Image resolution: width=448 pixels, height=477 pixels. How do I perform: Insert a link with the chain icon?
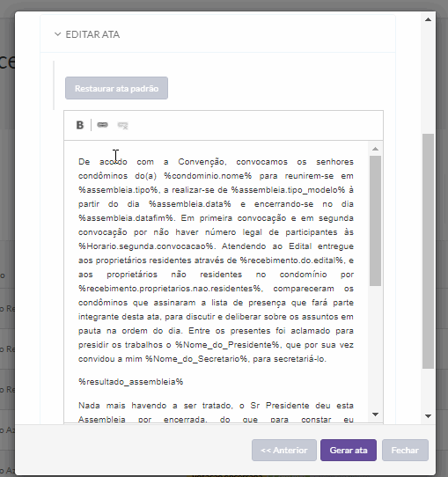102,125
